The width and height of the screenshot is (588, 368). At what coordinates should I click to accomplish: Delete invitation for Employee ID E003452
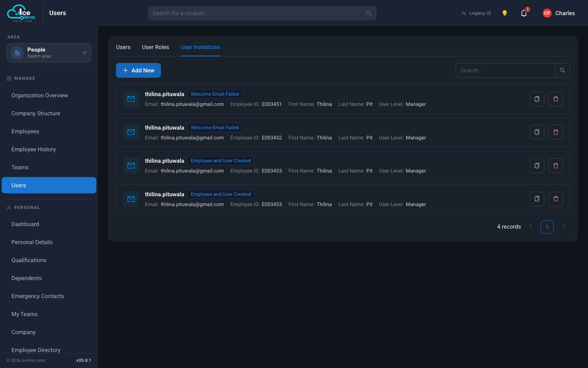click(x=556, y=132)
